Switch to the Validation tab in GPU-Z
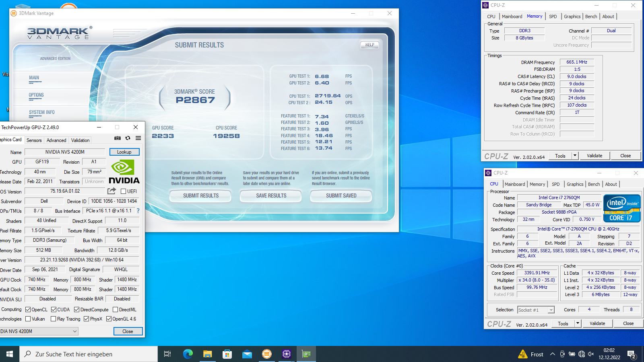This screenshot has height=362, width=644. pos(80,140)
